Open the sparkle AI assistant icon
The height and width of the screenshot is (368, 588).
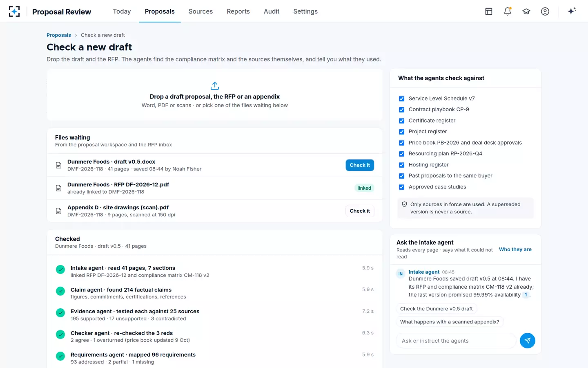(572, 11)
